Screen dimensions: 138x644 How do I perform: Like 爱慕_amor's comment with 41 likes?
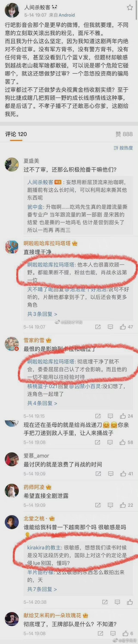point(126,473)
